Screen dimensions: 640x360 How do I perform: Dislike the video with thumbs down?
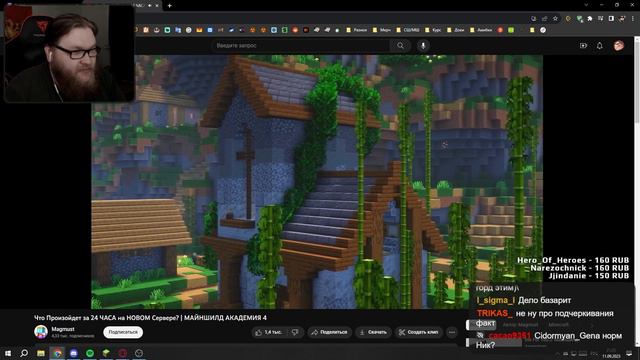point(295,332)
